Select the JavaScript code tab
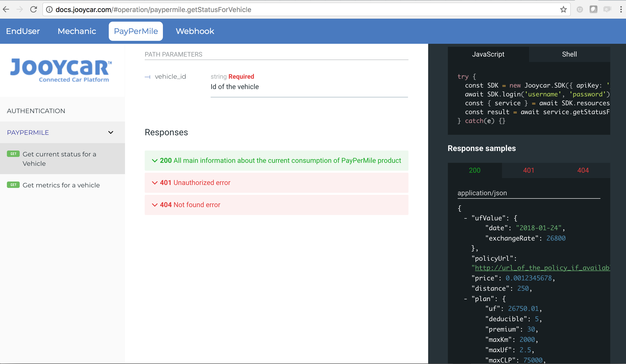The height and width of the screenshot is (364, 626). (x=489, y=54)
